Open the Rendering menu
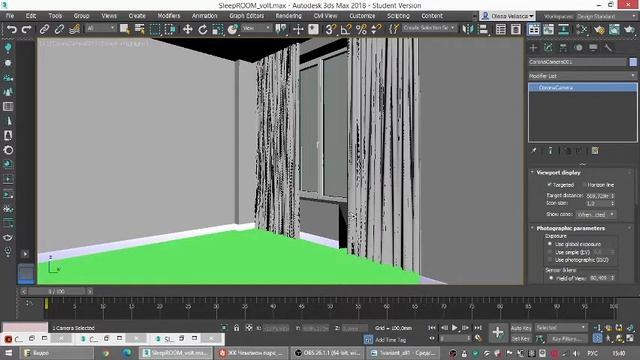Screen dimensions: 640x360 (x=289, y=16)
